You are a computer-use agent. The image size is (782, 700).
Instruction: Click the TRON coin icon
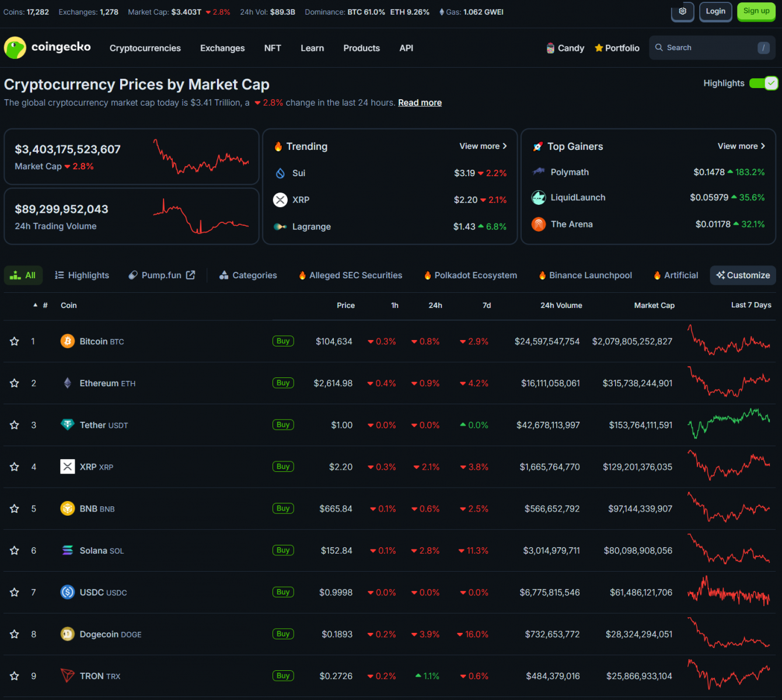click(68, 676)
